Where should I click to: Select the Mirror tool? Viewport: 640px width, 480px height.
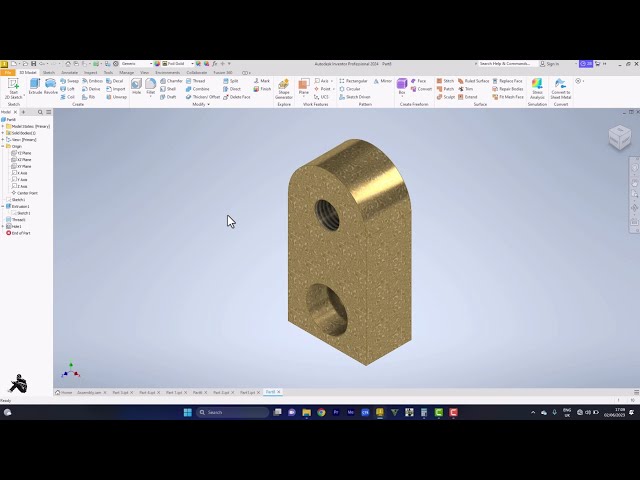(x=383, y=81)
